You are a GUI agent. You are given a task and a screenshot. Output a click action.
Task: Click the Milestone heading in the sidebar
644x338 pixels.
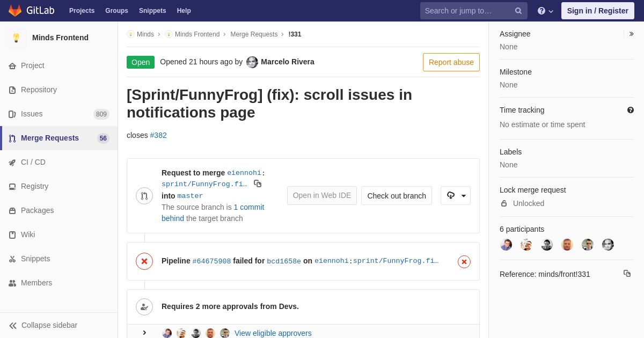[x=516, y=72]
